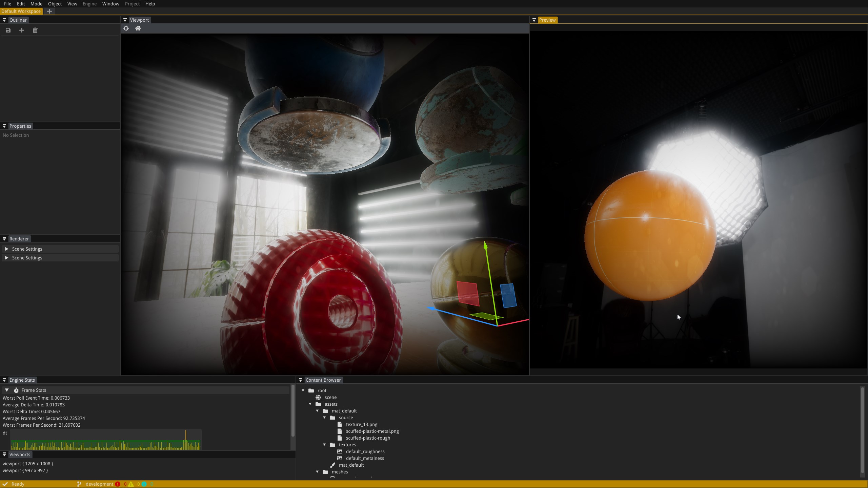
Task: Collapse the mat_default folder in Content Browser
Action: tap(318, 411)
